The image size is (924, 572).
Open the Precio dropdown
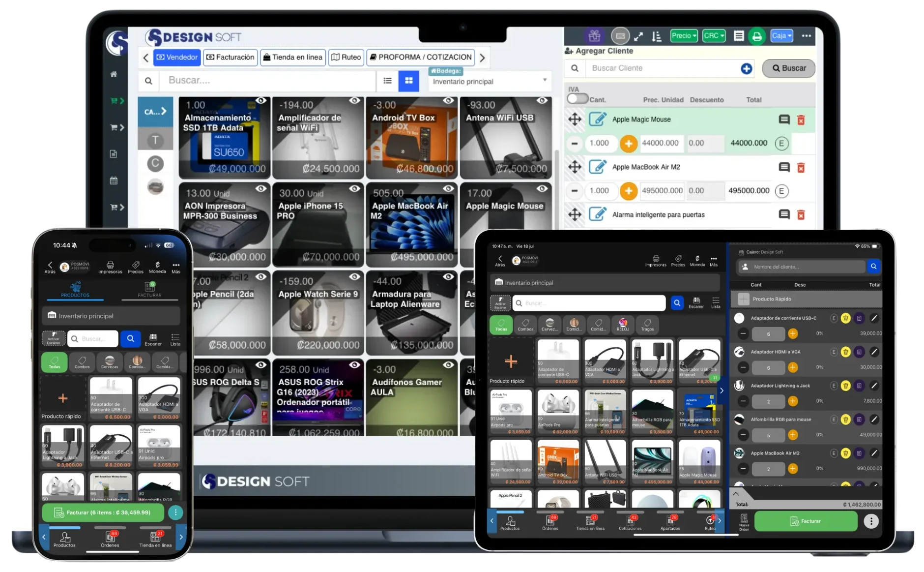click(x=684, y=36)
